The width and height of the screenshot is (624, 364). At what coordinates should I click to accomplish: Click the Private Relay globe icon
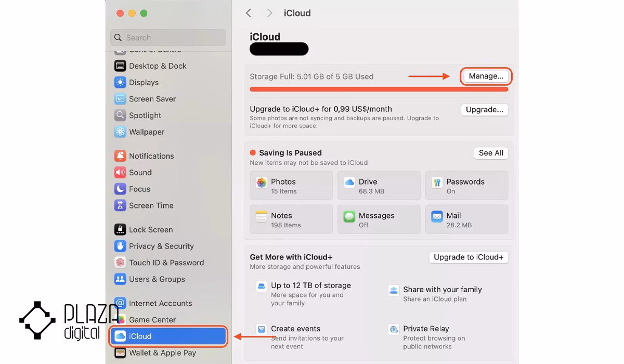tap(394, 330)
